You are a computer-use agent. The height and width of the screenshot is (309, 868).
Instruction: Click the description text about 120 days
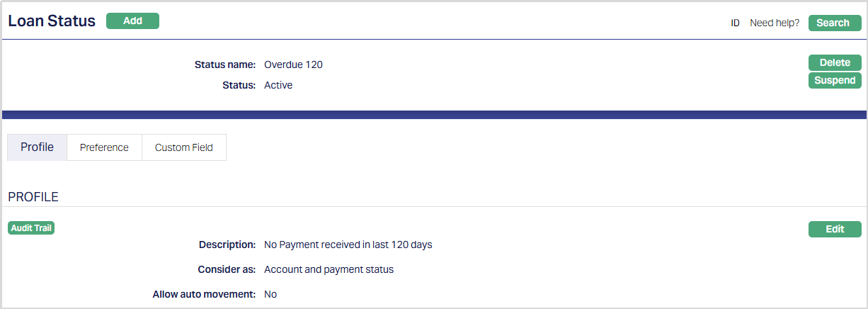point(348,245)
